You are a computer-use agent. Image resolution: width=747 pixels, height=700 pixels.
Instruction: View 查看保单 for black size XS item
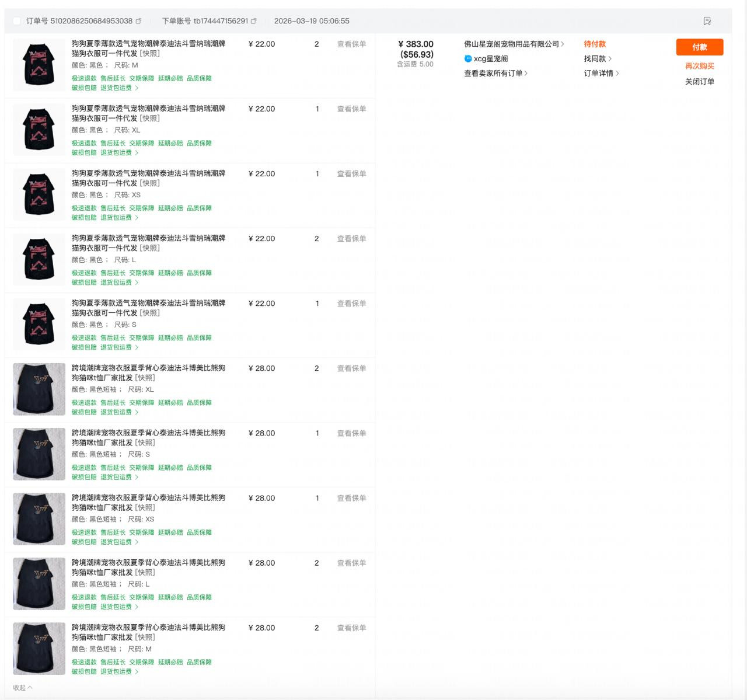click(x=351, y=173)
